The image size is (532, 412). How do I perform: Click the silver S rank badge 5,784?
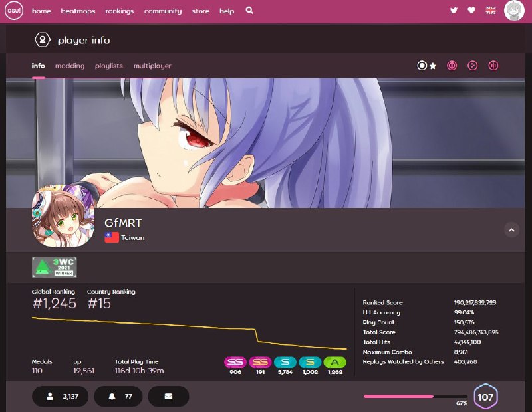click(x=285, y=362)
